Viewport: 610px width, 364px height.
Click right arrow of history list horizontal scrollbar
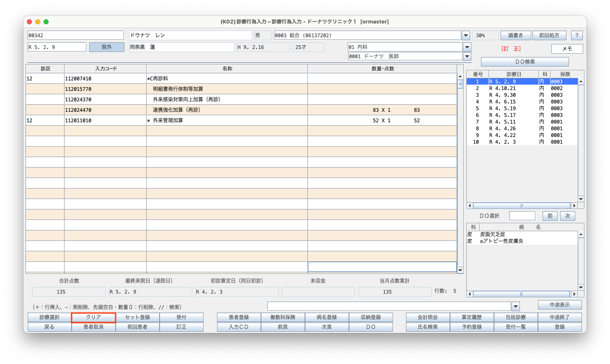[574, 206]
